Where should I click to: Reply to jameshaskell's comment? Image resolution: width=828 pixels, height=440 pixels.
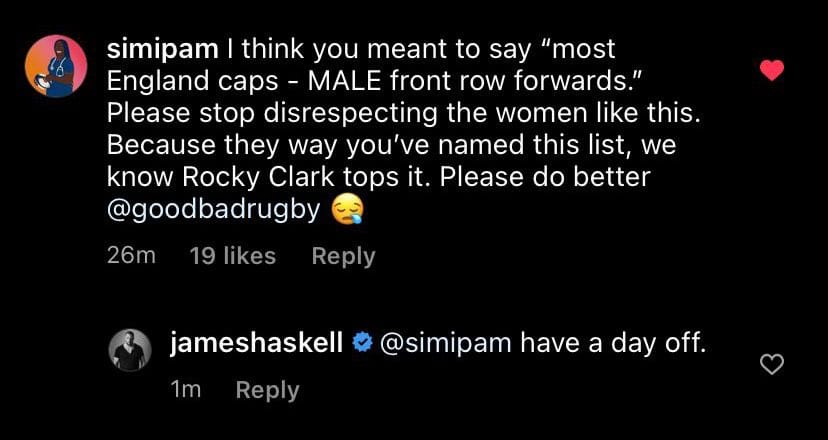pos(267,390)
